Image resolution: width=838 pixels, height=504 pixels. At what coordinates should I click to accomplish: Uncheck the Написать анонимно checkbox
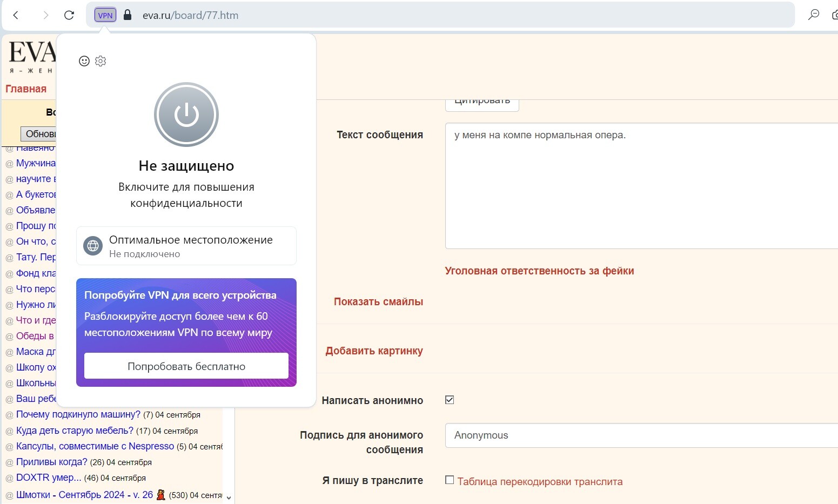(450, 400)
